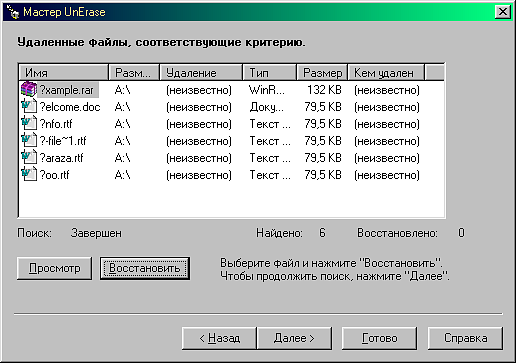Click the document icon of ?-file~1.rtf
516x363 pixels.
(29, 141)
